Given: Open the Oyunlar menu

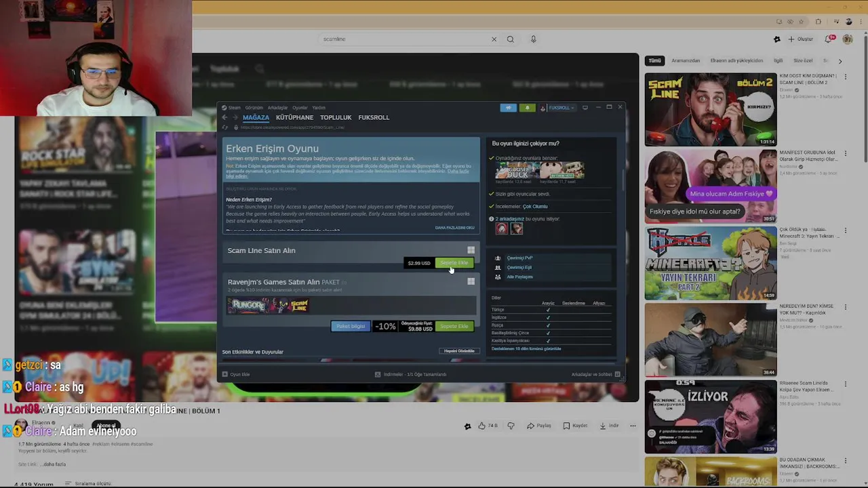Looking at the screenshot, I should tap(300, 108).
